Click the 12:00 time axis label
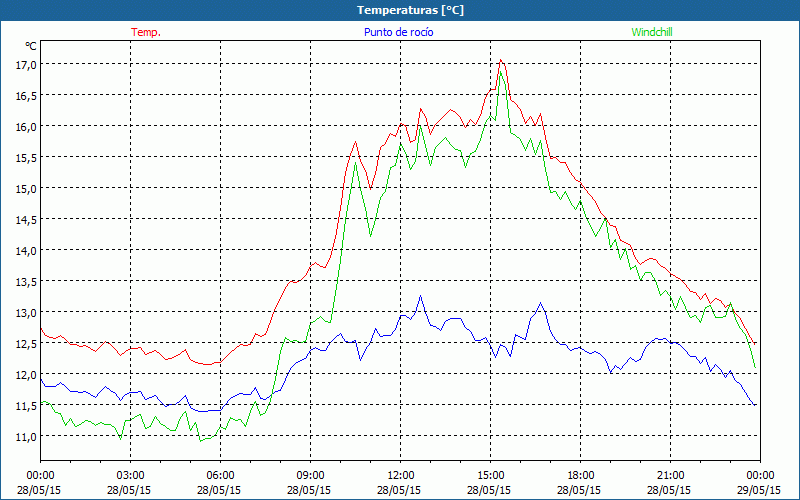The image size is (800, 500). [x=401, y=476]
